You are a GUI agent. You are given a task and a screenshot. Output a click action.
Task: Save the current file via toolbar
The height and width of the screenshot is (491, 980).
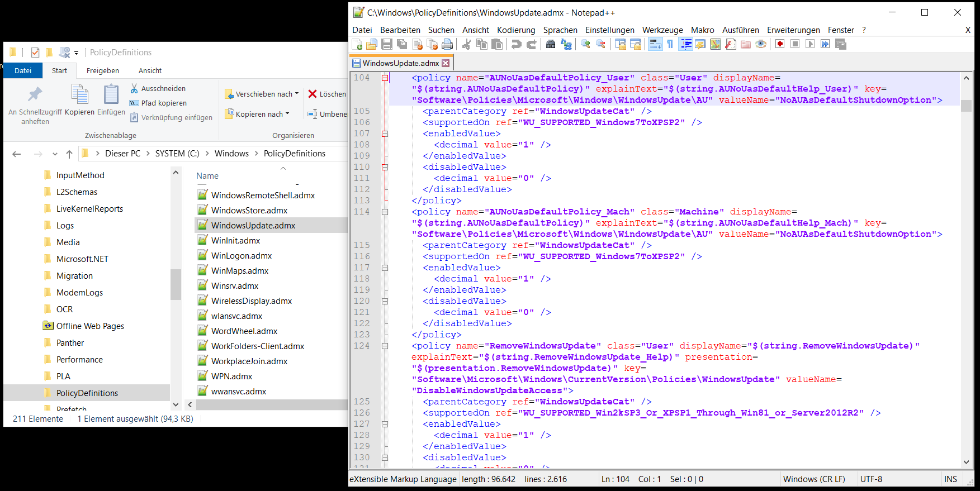(387, 44)
